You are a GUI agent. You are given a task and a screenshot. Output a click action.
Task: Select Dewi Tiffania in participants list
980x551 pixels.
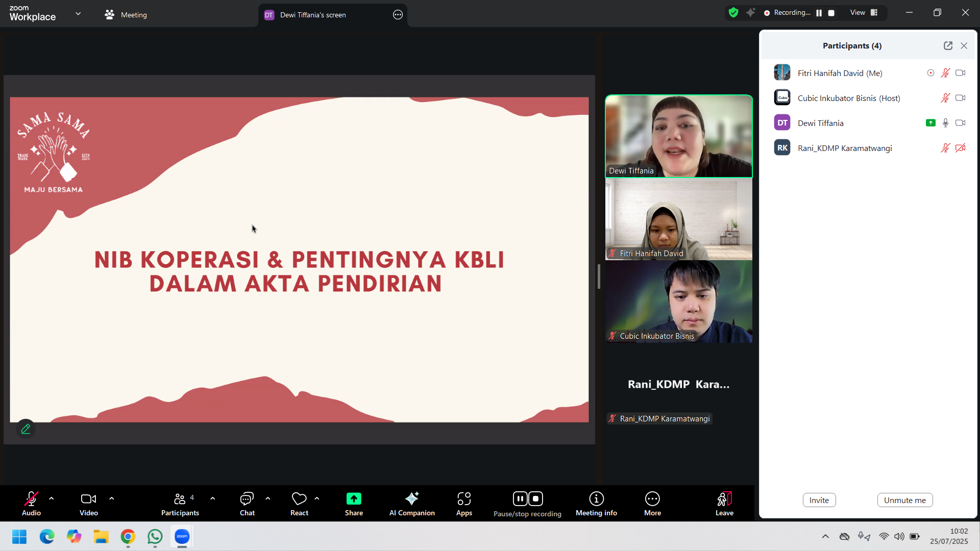click(x=869, y=123)
